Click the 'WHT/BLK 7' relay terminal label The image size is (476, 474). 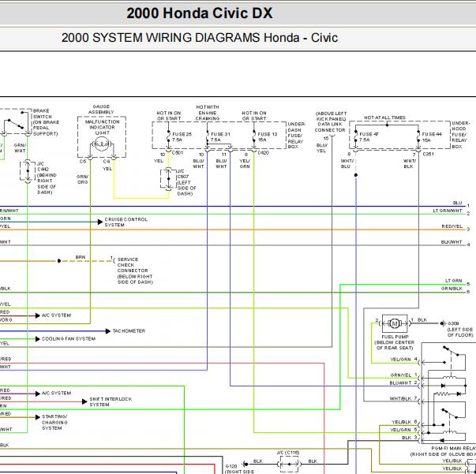click(x=403, y=398)
